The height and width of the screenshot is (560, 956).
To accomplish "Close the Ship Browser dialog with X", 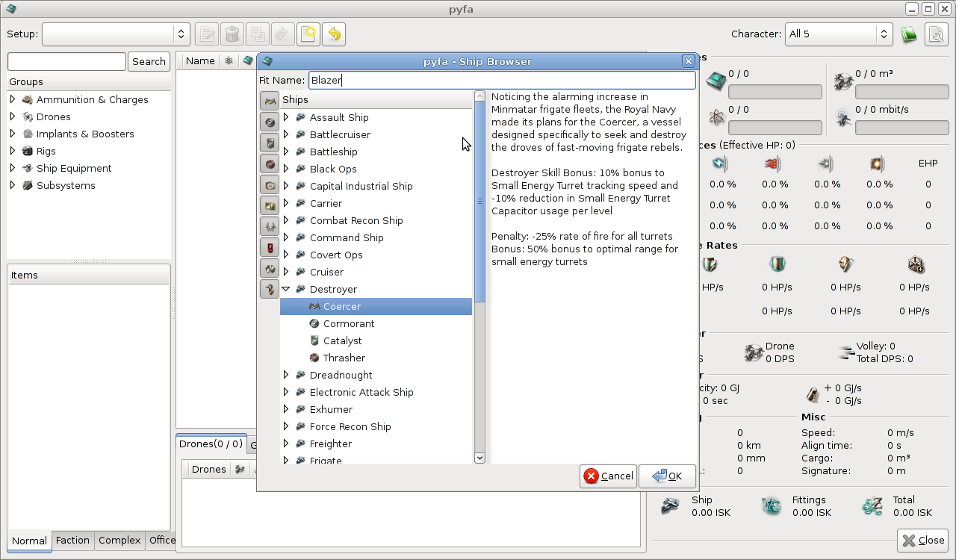I will 689,61.
